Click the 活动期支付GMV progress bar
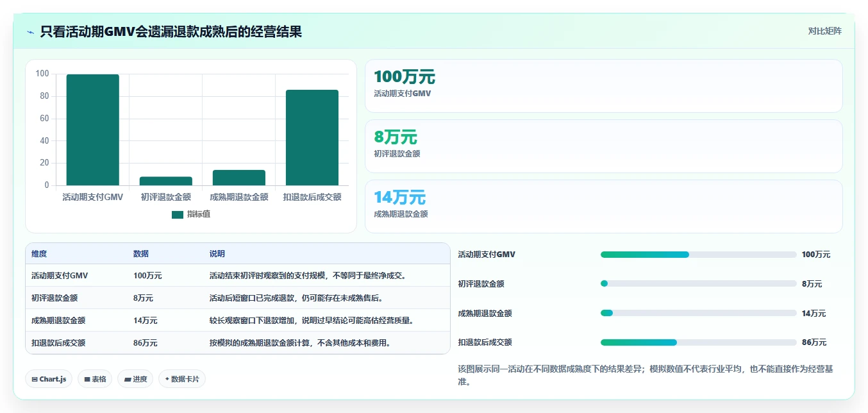The width and height of the screenshot is (868, 413). tap(699, 255)
